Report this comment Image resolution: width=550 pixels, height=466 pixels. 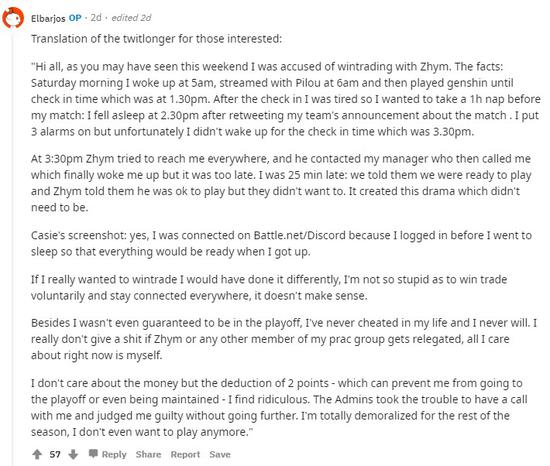tap(185, 454)
